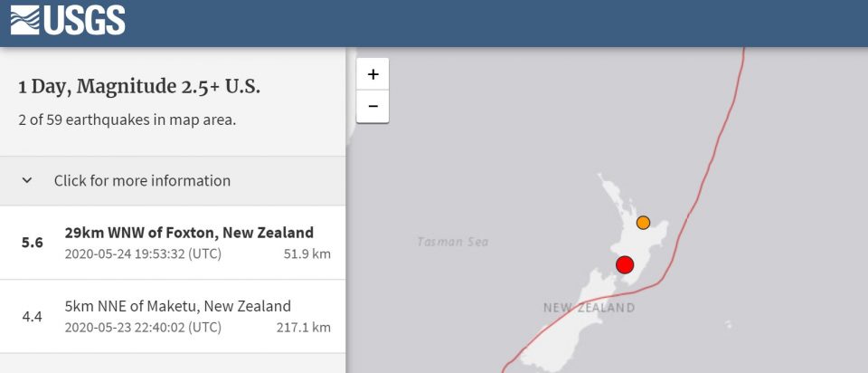Screen dimensions: 868x373
Task: Open the Foxton, New Zealand earthquake entry
Action: click(x=189, y=232)
